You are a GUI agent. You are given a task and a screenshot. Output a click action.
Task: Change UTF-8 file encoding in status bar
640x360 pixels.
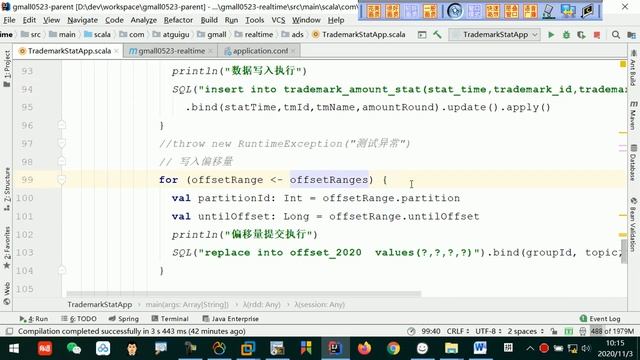(488, 331)
